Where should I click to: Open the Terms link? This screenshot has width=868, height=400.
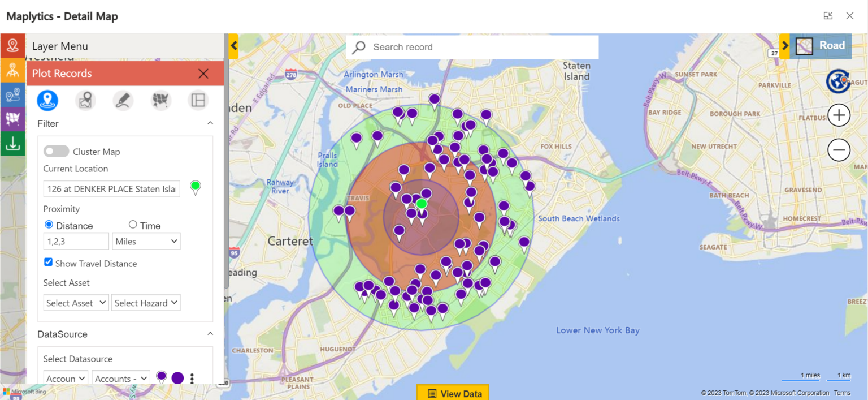click(x=842, y=393)
